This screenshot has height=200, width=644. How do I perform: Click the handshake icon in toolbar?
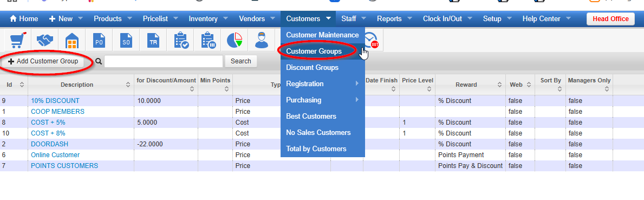click(x=45, y=40)
